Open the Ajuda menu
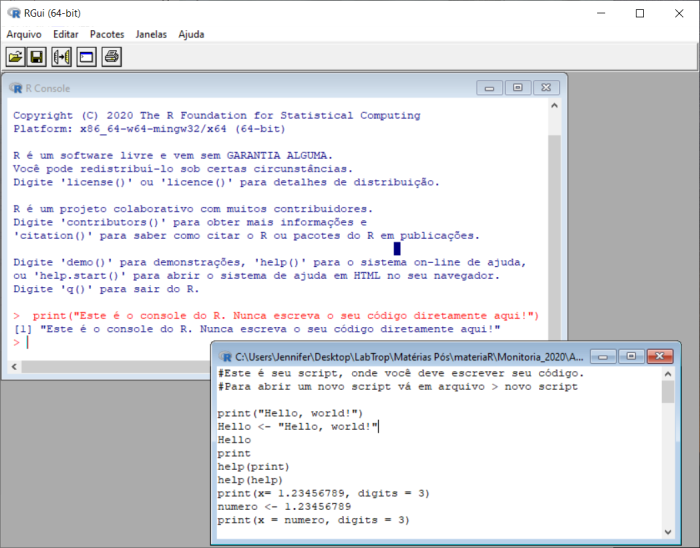The image size is (700, 548). (191, 34)
